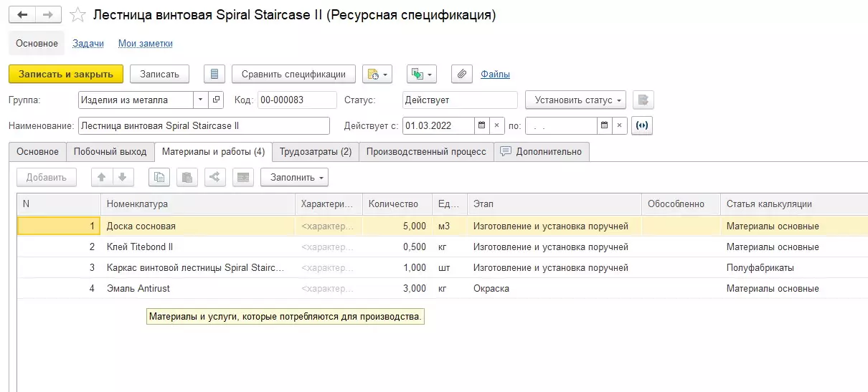Screen dimensions: 868x392
Task: Click Сравнить спецификации button
Action: tap(293, 74)
